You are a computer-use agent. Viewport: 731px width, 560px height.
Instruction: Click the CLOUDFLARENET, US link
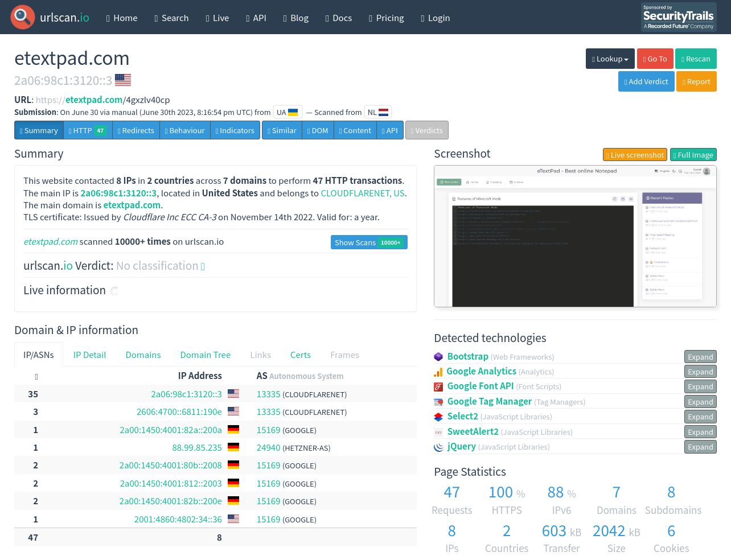point(363,193)
